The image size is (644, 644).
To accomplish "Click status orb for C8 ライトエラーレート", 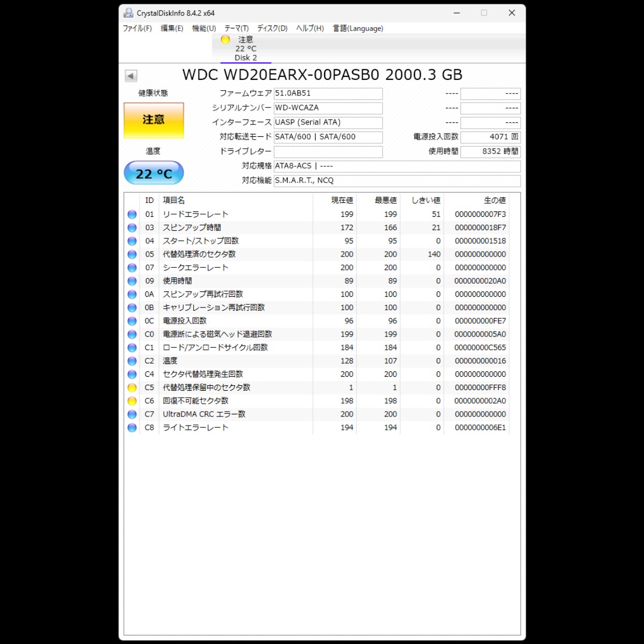I will coord(132,428).
